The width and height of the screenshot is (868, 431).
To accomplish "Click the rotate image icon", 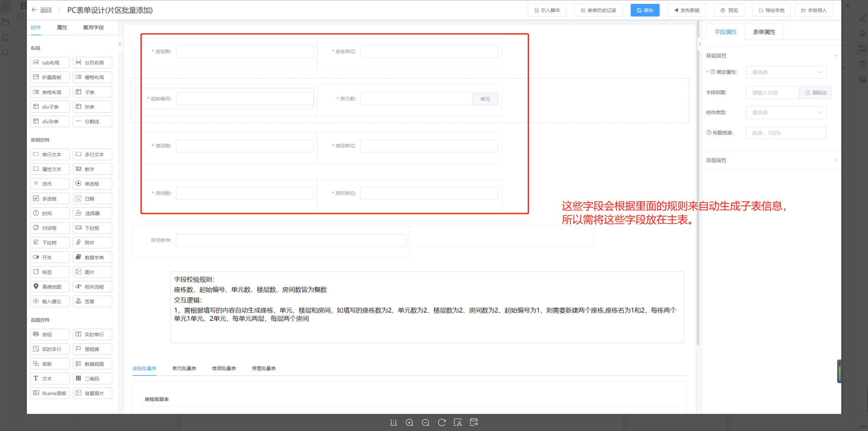I will click(442, 422).
